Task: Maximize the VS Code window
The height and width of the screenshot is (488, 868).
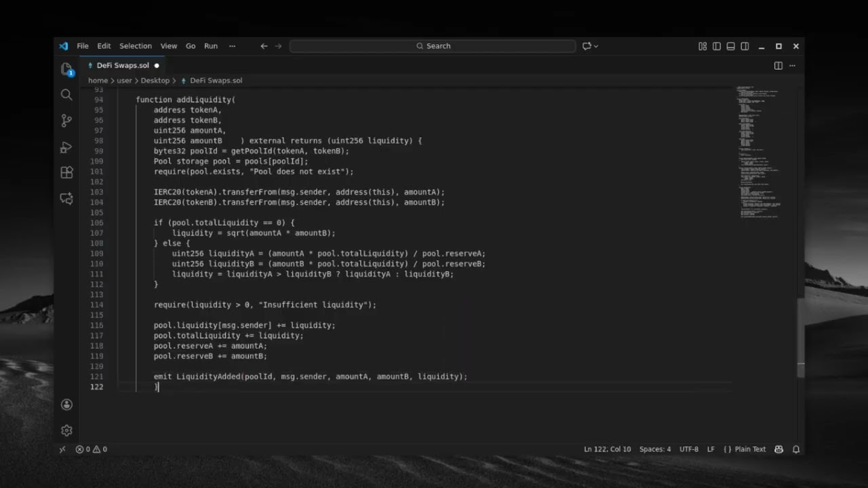Action: click(778, 46)
